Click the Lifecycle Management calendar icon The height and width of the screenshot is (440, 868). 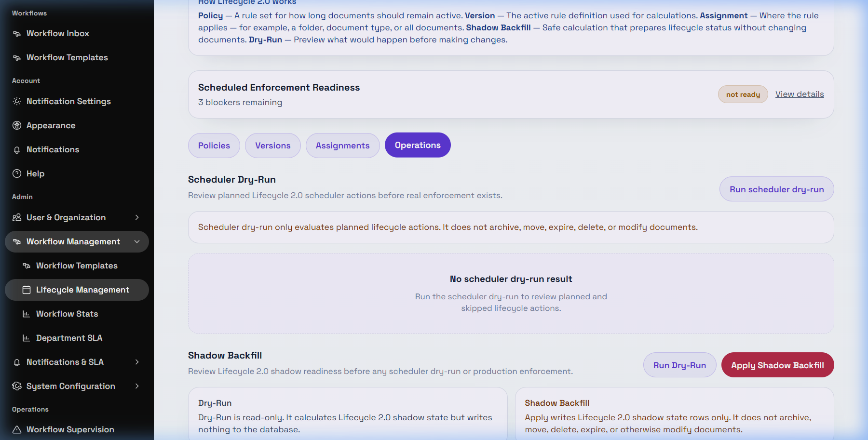tap(27, 290)
